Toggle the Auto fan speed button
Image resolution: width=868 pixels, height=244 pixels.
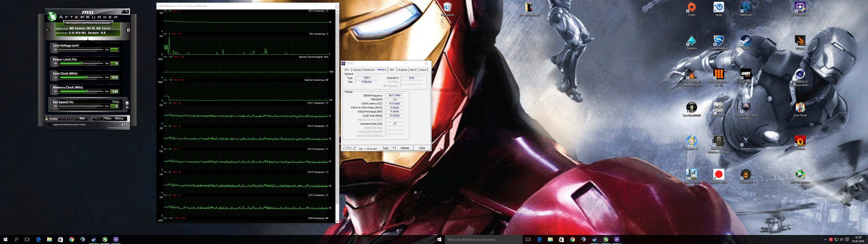coord(116,102)
